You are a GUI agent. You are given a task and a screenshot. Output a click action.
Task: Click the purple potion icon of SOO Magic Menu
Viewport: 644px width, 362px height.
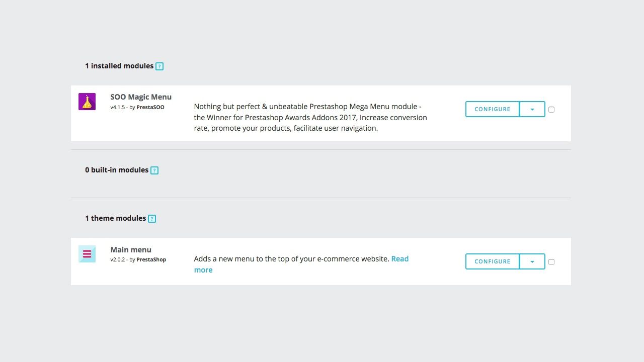[x=87, y=101]
